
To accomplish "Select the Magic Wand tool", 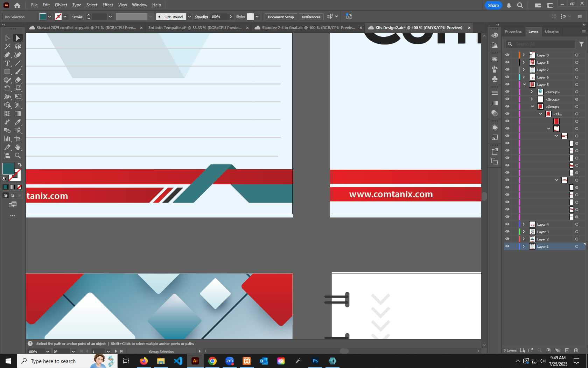I will (7, 46).
